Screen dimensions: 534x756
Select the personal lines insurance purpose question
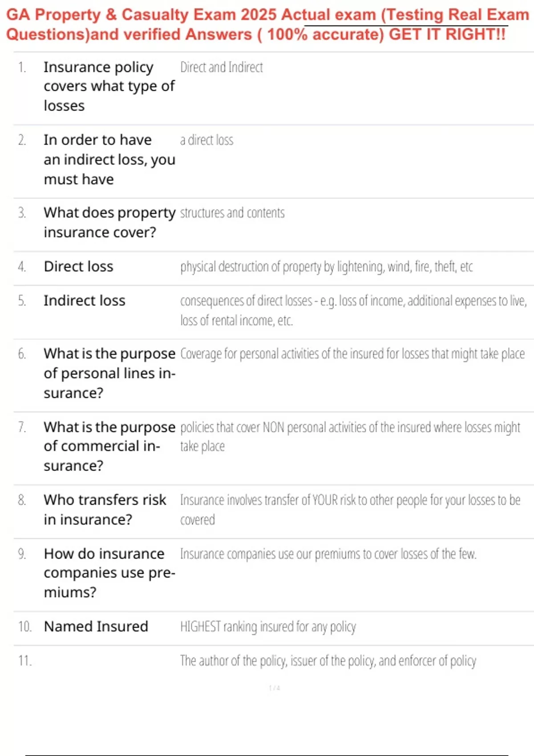click(109, 373)
